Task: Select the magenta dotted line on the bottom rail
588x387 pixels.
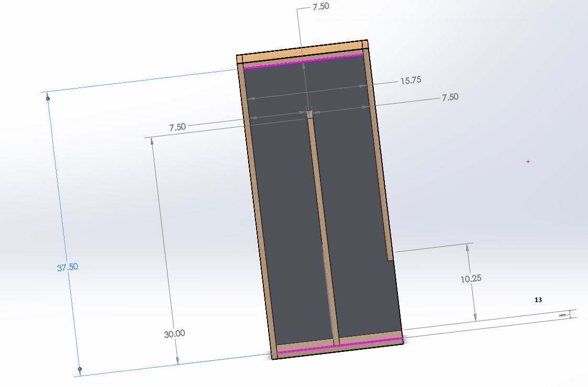Action: [x=339, y=346]
